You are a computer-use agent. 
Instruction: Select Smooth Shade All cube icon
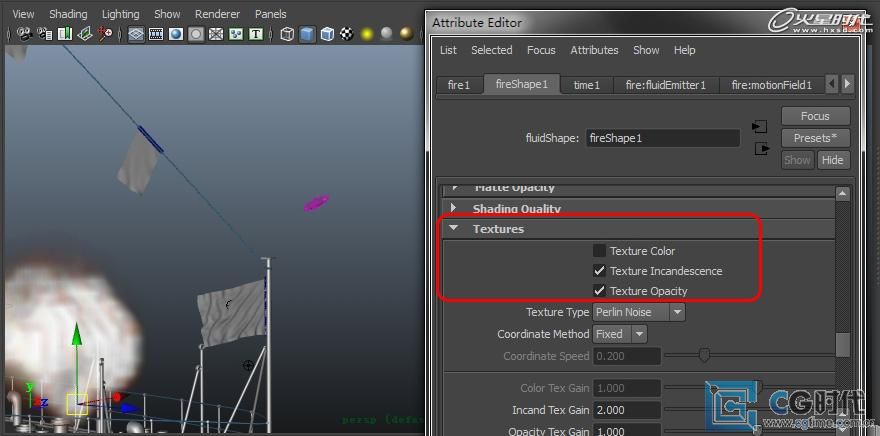point(307,34)
